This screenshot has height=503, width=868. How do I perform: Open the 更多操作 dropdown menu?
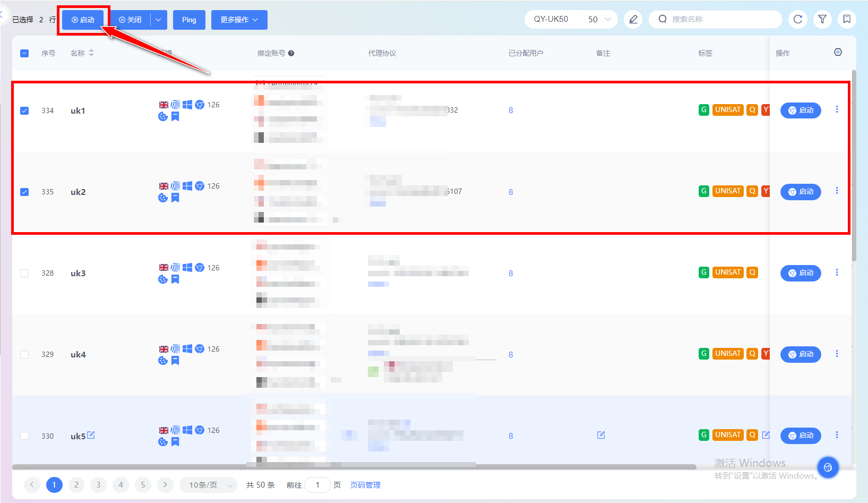(x=239, y=20)
